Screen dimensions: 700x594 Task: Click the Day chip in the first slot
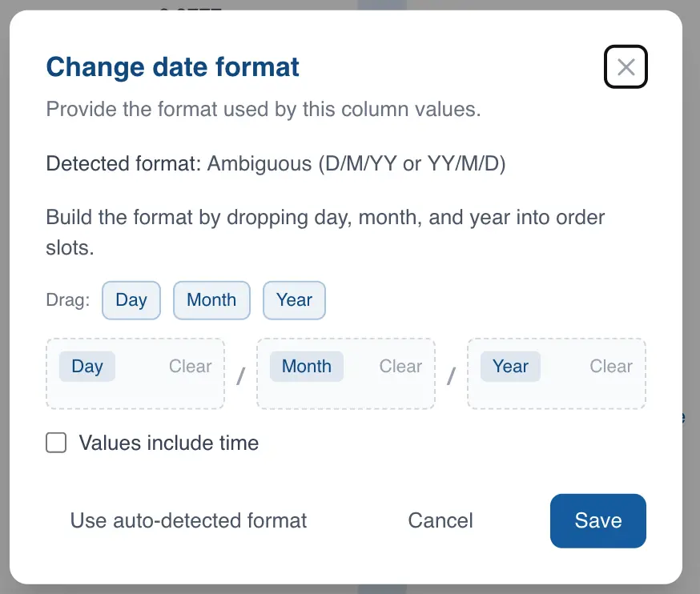pos(86,366)
